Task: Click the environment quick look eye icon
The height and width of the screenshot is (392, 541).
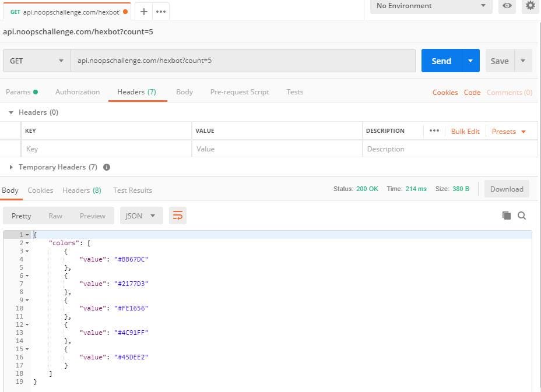Action: (x=507, y=6)
